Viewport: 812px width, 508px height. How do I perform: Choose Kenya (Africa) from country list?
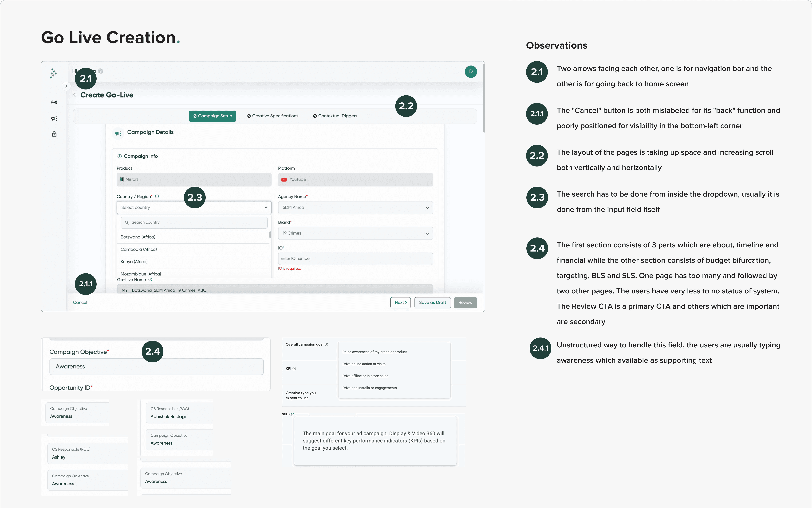134,262
